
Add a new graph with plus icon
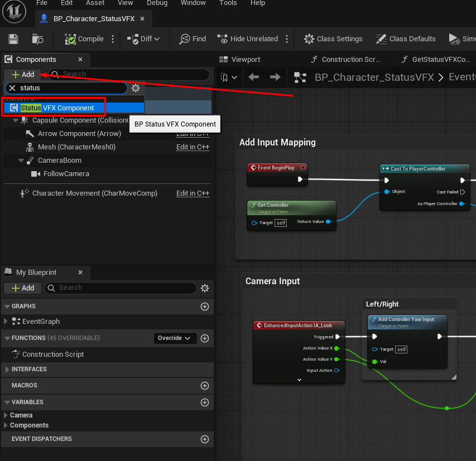coord(204,307)
